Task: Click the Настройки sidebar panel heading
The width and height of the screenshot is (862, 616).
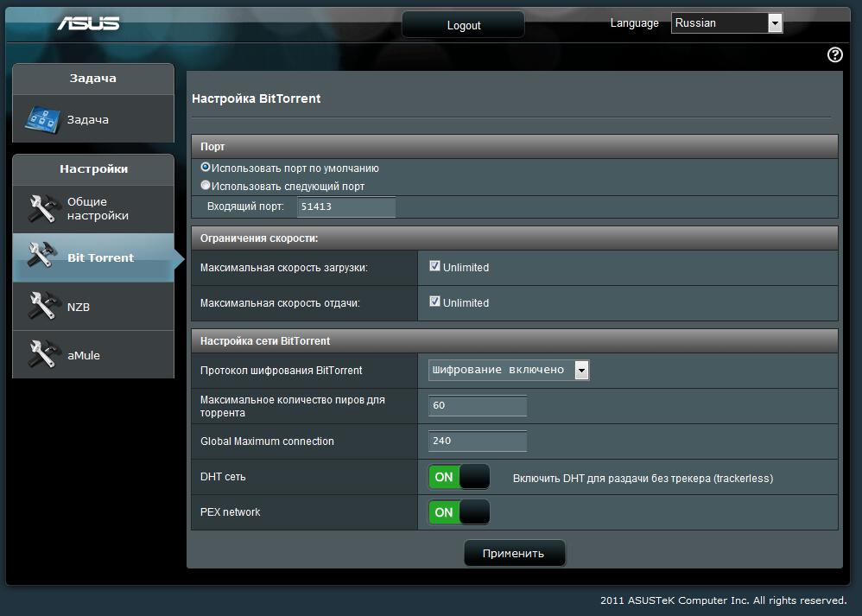Action: [x=93, y=169]
